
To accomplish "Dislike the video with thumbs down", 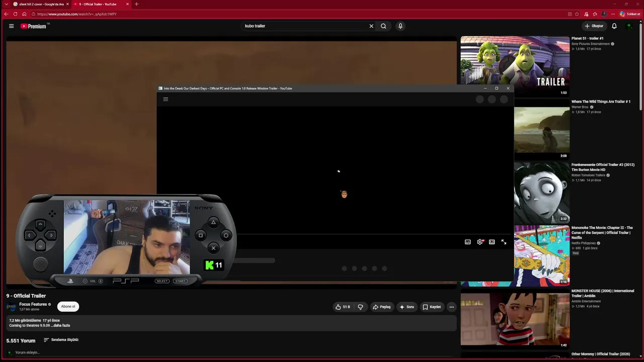I will 360,307.
